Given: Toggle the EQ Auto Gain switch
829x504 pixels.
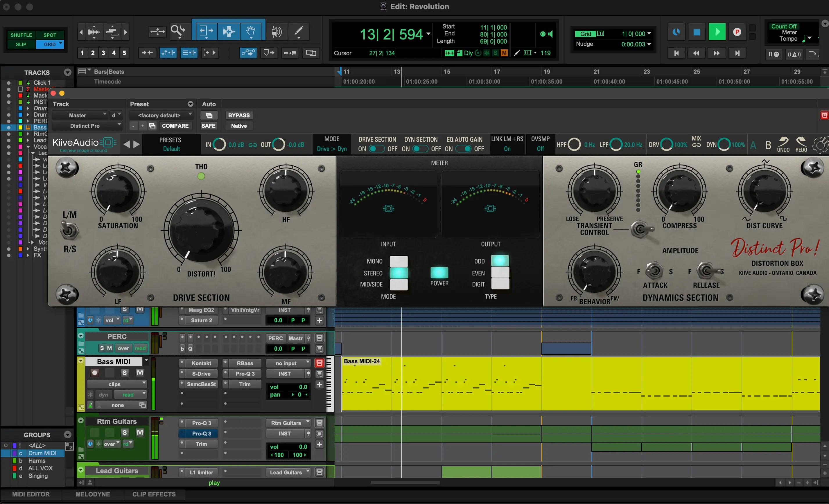Looking at the screenshot, I should point(464,149).
